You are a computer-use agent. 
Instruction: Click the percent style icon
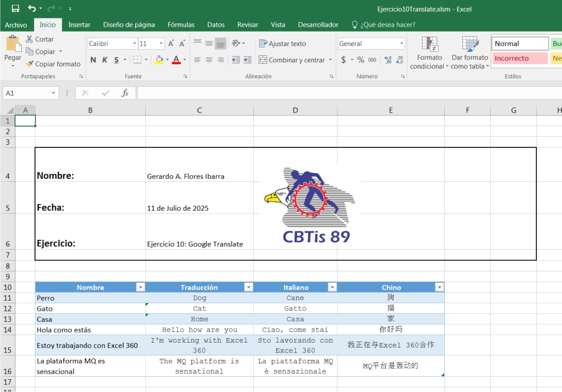point(361,60)
